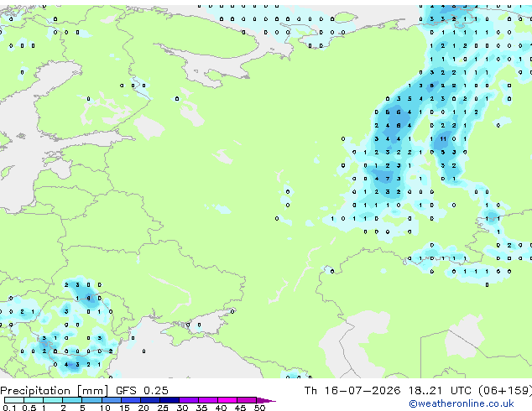Click the '11' precipitation value on the map
The width and height of the screenshot is (532, 411).
point(443,138)
